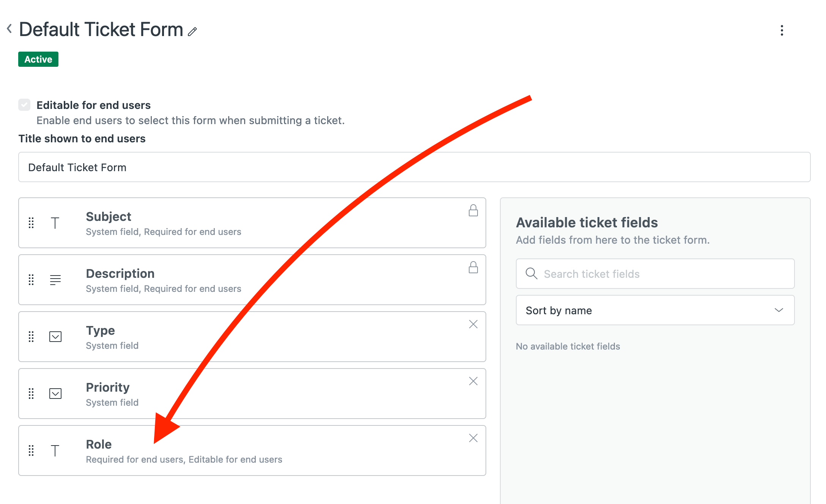Click the green Active badge

click(x=38, y=59)
